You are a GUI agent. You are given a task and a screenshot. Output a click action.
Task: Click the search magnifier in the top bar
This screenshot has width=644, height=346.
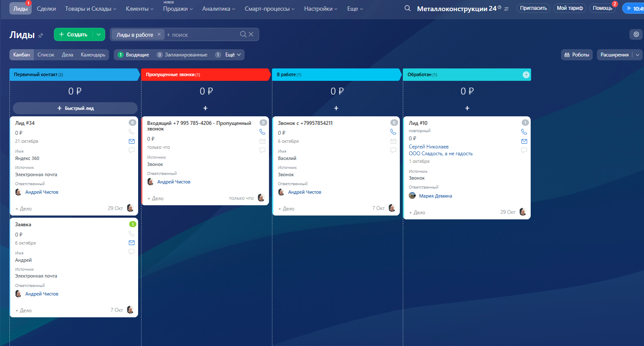pyautogui.click(x=408, y=9)
